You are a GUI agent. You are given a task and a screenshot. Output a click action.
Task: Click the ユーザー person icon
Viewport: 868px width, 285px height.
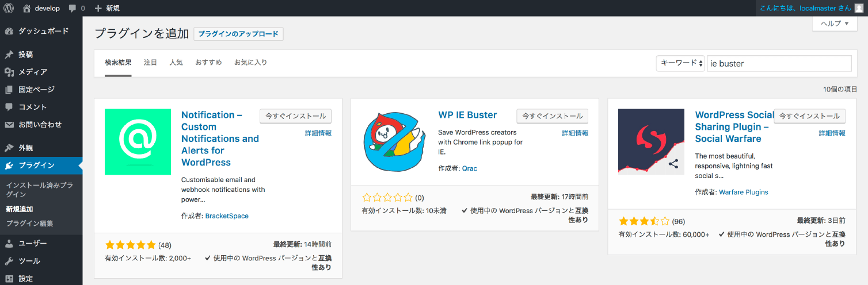click(x=9, y=244)
